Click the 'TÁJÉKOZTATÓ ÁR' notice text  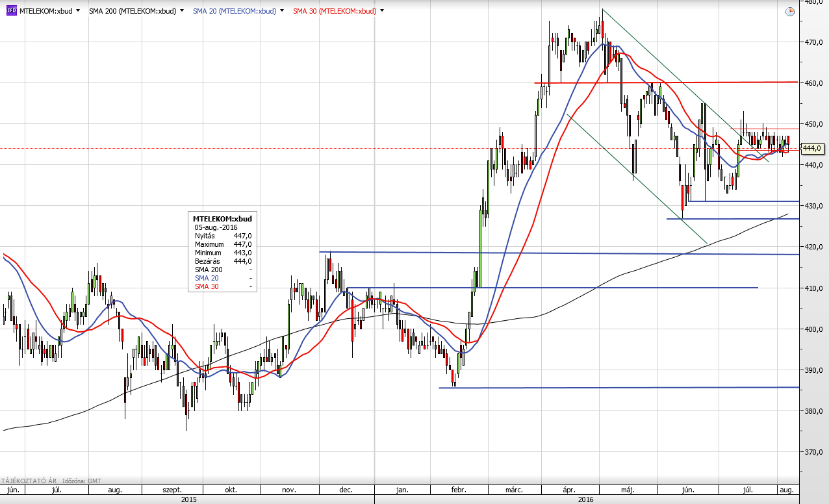[x=28, y=480]
